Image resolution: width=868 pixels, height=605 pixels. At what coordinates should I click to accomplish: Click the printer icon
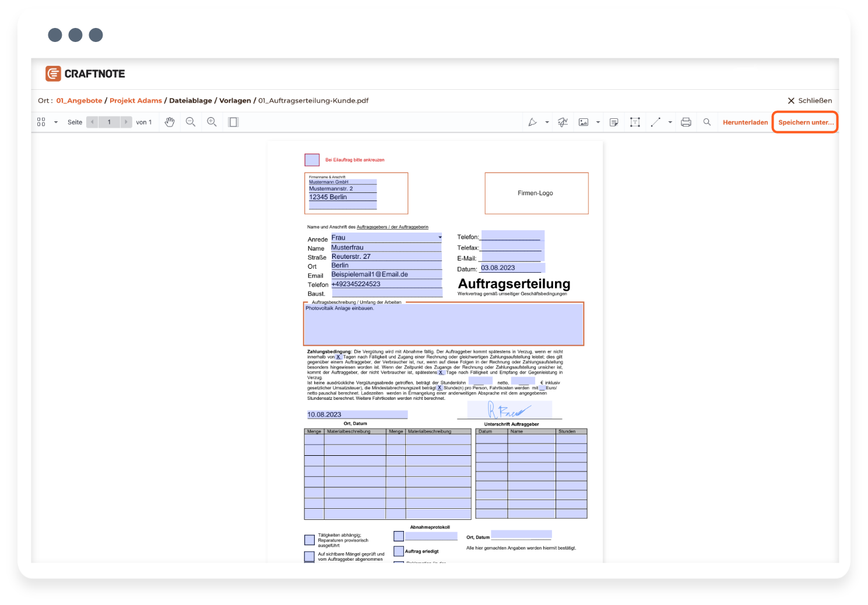686,122
